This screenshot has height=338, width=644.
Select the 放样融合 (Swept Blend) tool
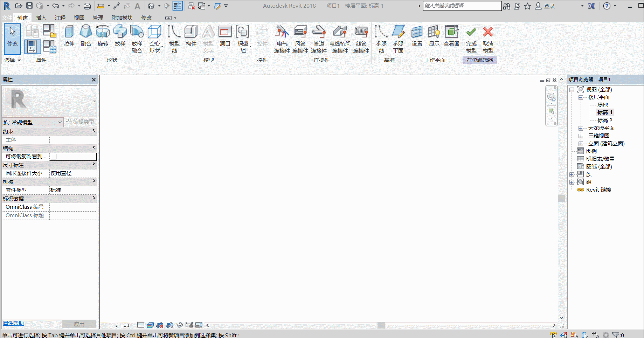(137, 39)
